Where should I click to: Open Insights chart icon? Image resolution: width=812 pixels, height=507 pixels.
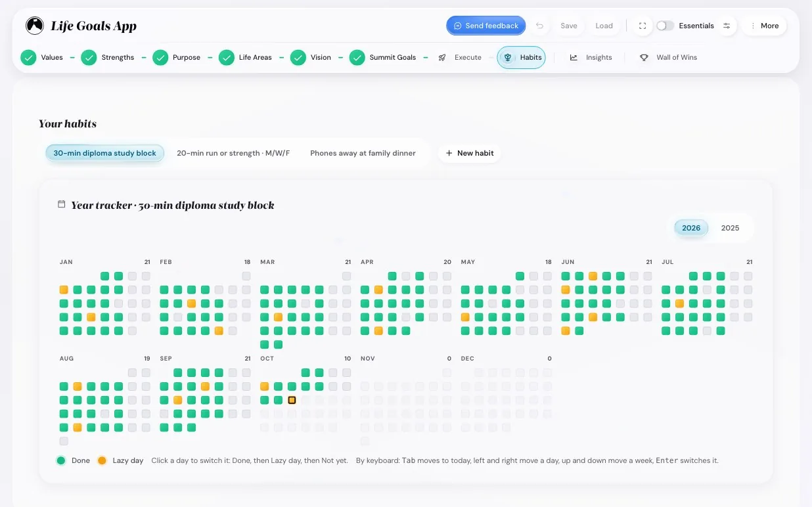pos(574,58)
